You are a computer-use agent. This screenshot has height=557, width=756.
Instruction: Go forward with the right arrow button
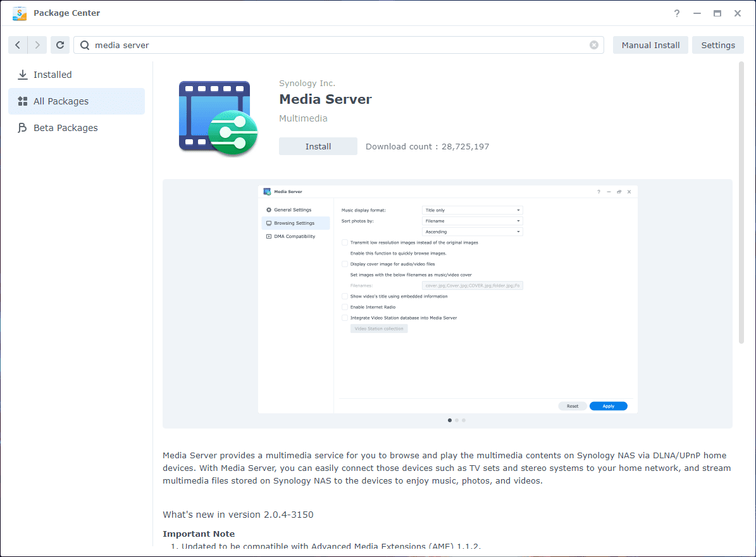coord(37,45)
